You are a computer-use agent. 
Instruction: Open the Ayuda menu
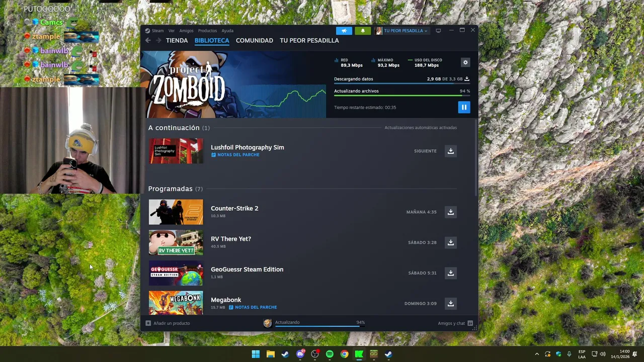[x=227, y=31]
